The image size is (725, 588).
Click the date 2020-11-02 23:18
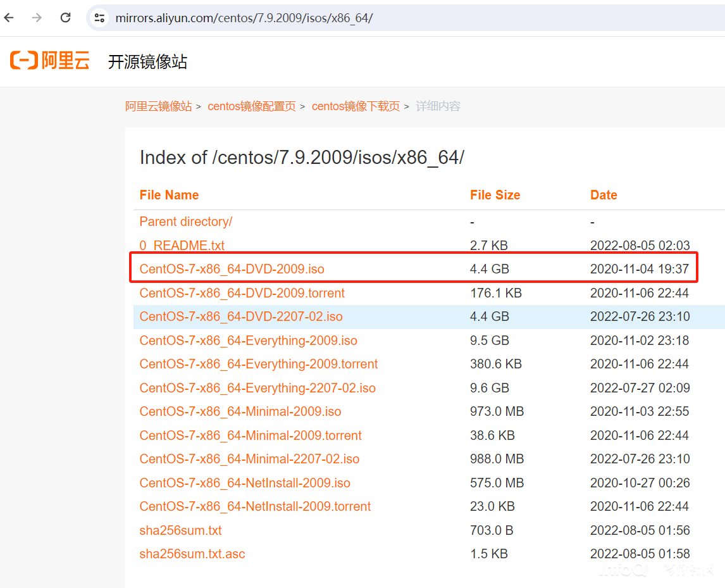point(640,341)
